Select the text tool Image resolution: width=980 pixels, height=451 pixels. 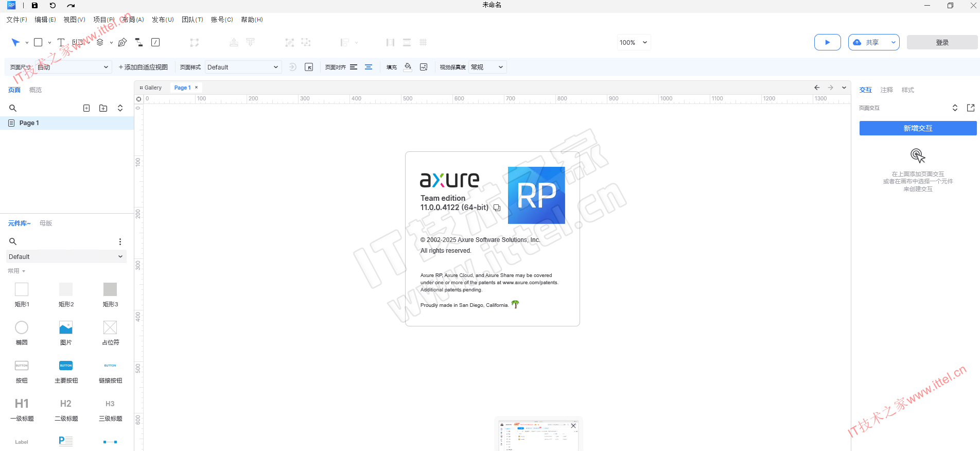coord(61,42)
